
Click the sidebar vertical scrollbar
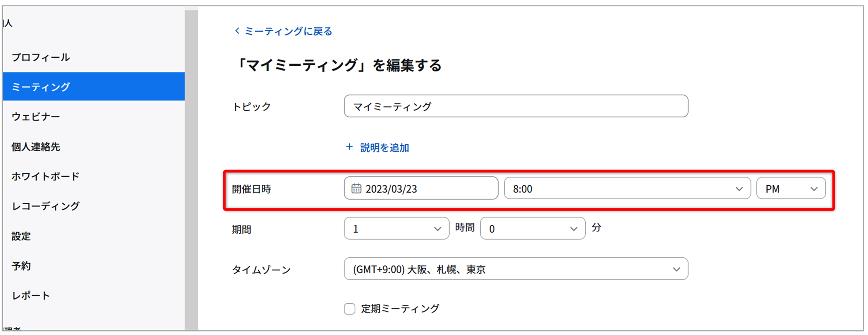point(191,170)
